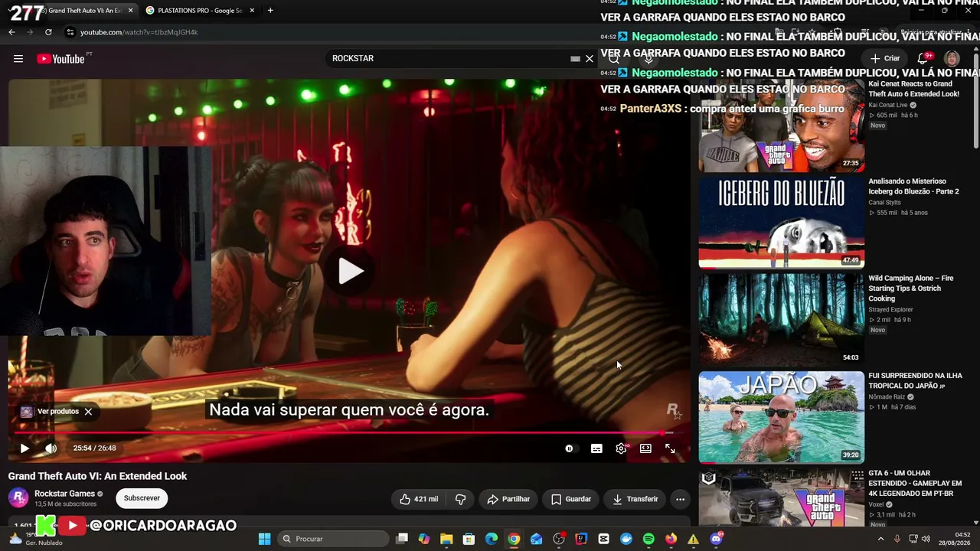Open Spotify from the taskbar

point(648,539)
